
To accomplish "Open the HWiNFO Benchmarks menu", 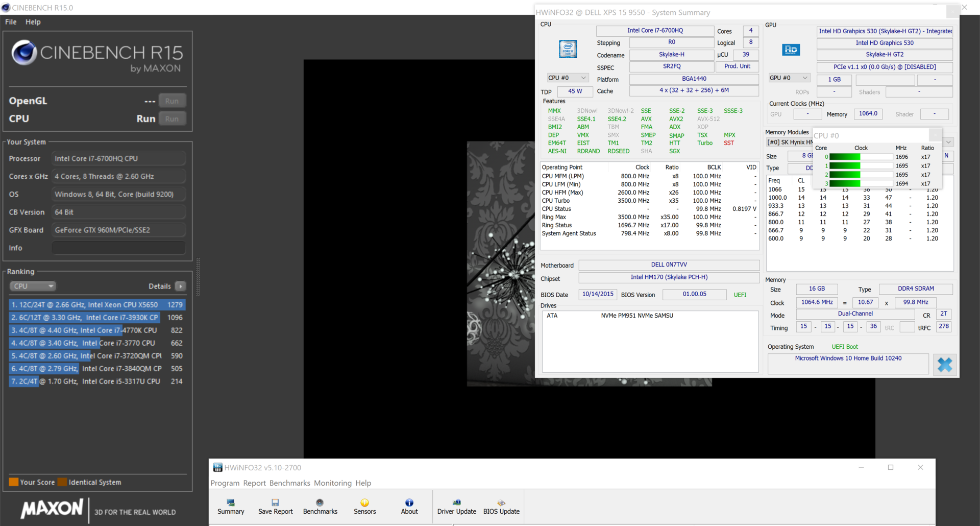I will pyautogui.click(x=289, y=483).
